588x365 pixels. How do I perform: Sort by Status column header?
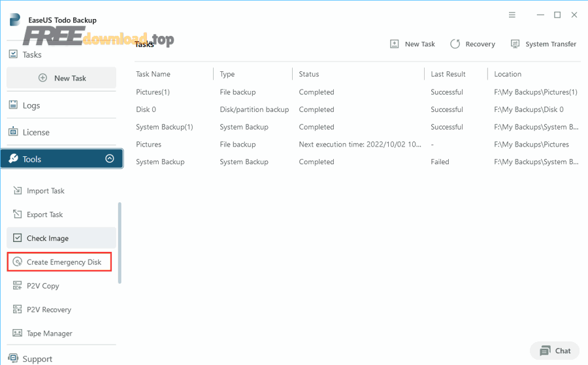click(308, 74)
